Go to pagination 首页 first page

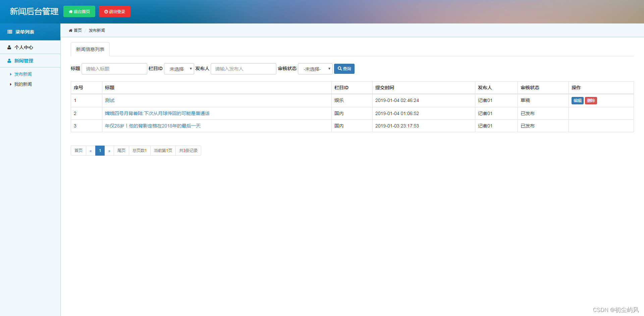pyautogui.click(x=78, y=151)
